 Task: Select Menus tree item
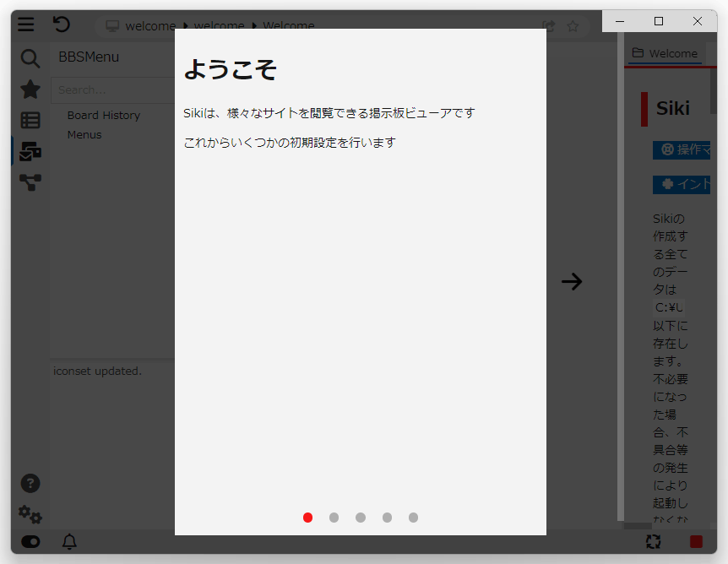click(x=84, y=134)
